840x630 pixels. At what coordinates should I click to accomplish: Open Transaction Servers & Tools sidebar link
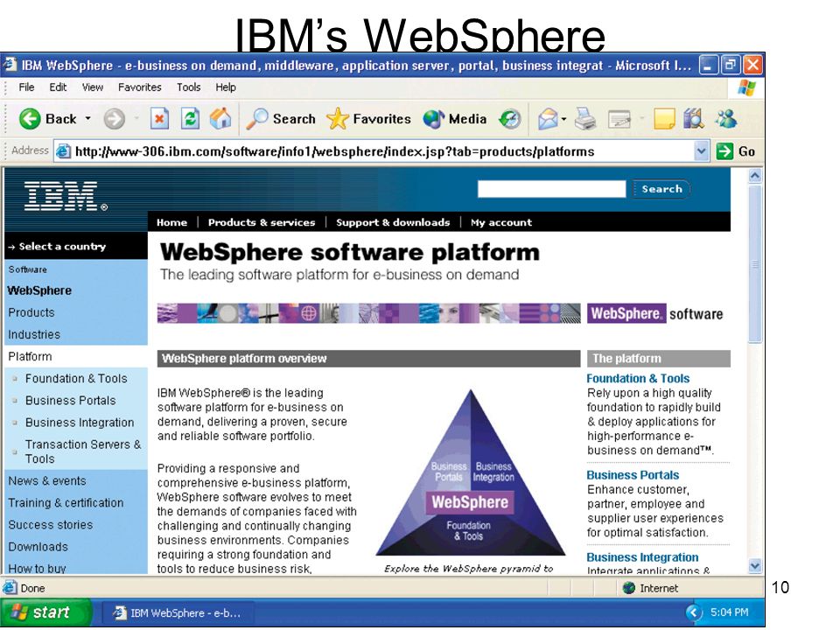tap(83, 451)
